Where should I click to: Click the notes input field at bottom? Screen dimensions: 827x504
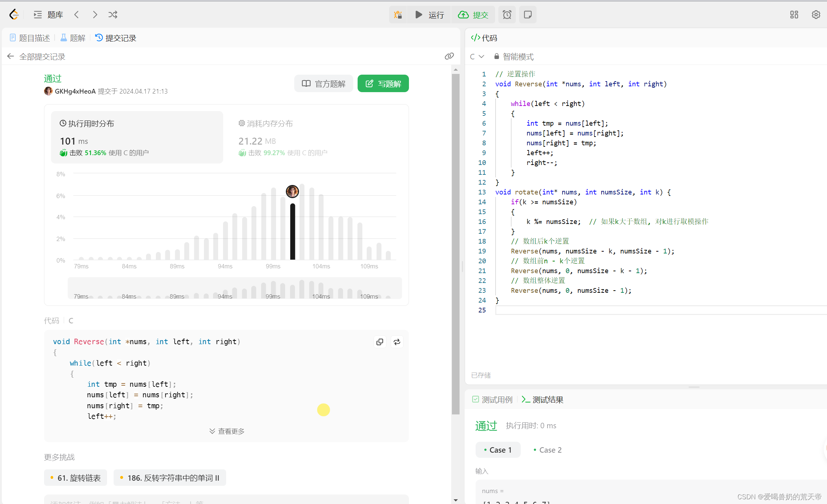point(226,500)
